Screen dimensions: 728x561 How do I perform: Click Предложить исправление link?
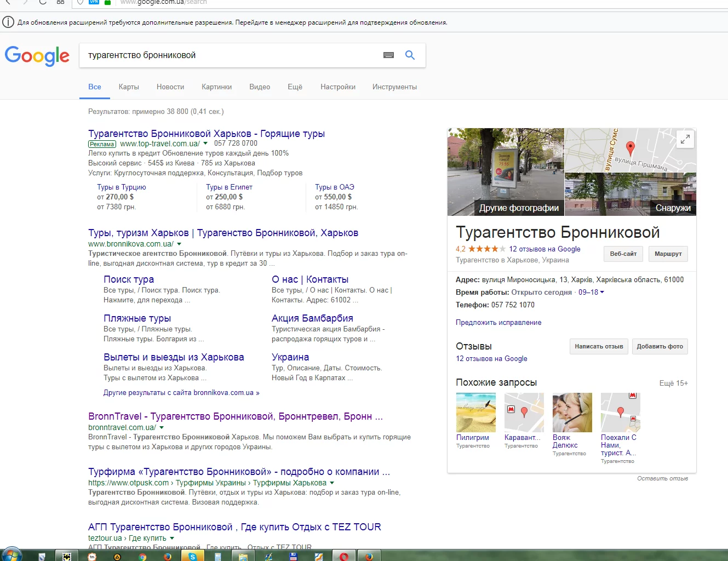pyautogui.click(x=498, y=322)
